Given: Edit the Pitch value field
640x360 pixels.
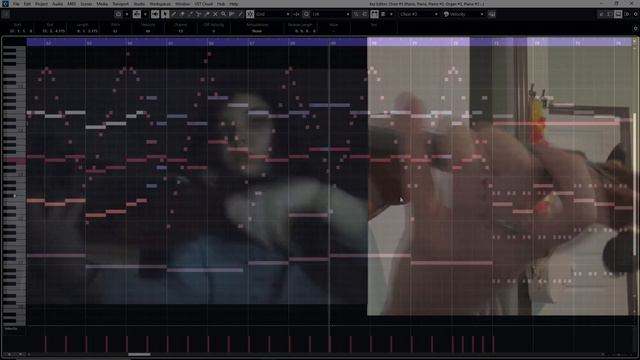Looking at the screenshot, I should coord(115,31).
